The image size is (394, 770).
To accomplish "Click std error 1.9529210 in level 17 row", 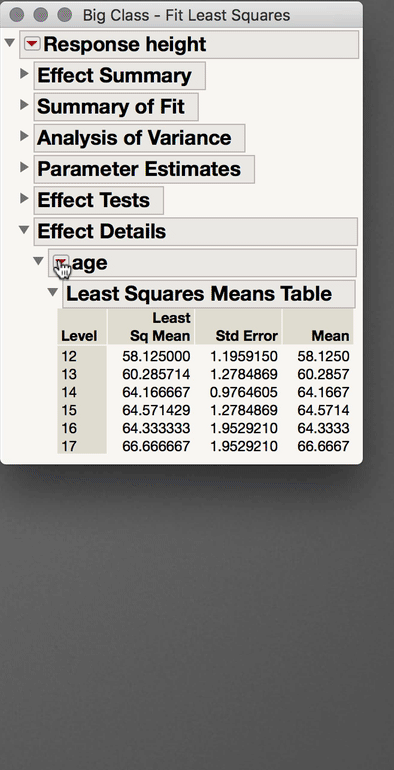I will point(244,446).
